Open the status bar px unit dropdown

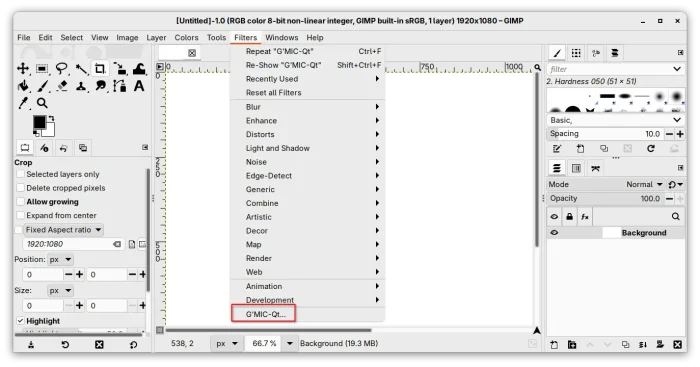coord(226,343)
